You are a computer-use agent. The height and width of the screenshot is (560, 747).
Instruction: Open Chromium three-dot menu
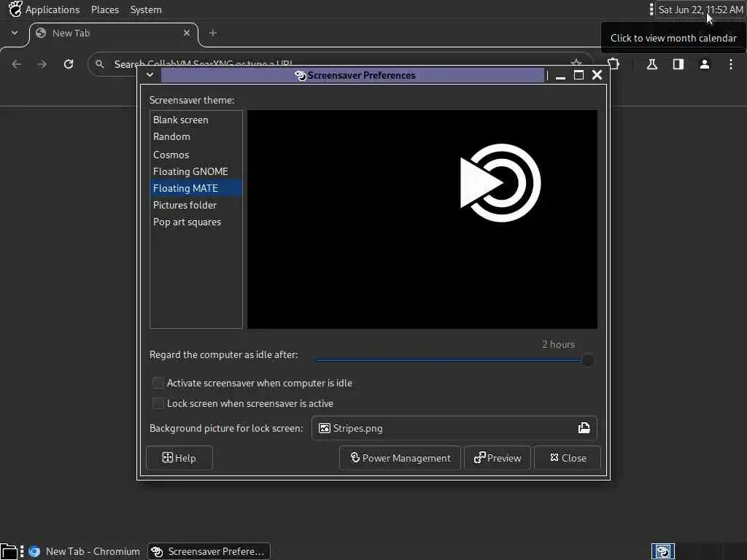(731, 64)
